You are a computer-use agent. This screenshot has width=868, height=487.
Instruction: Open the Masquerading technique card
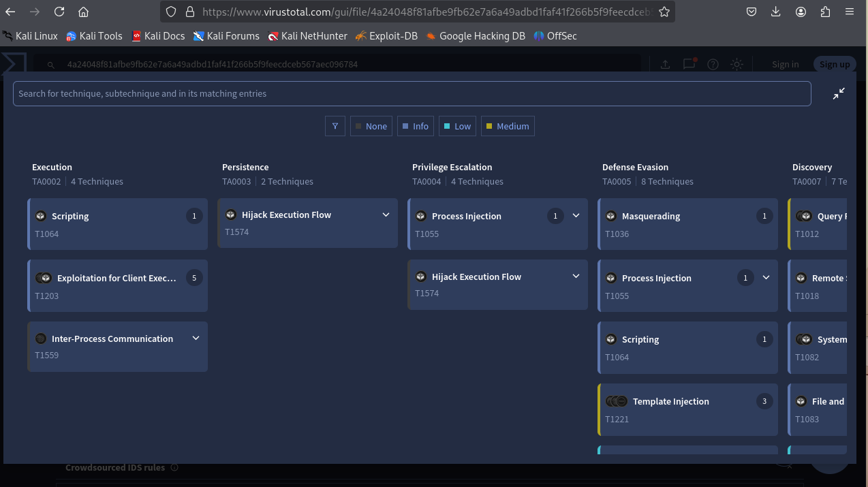688,224
